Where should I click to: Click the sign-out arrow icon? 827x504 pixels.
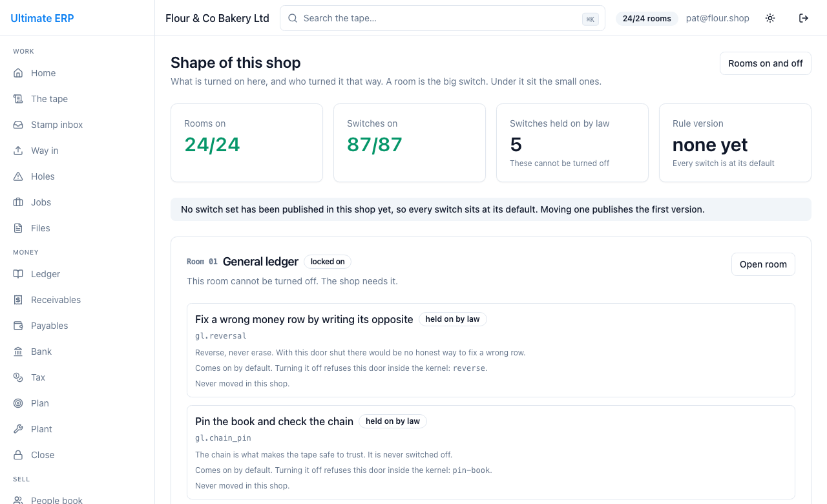click(804, 18)
